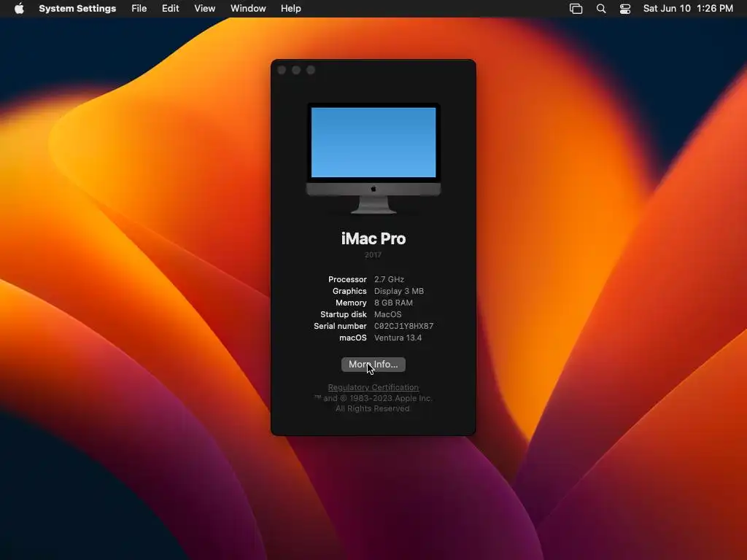The image size is (747, 560).
Task: Click the date and time clock
Action: (x=688, y=9)
